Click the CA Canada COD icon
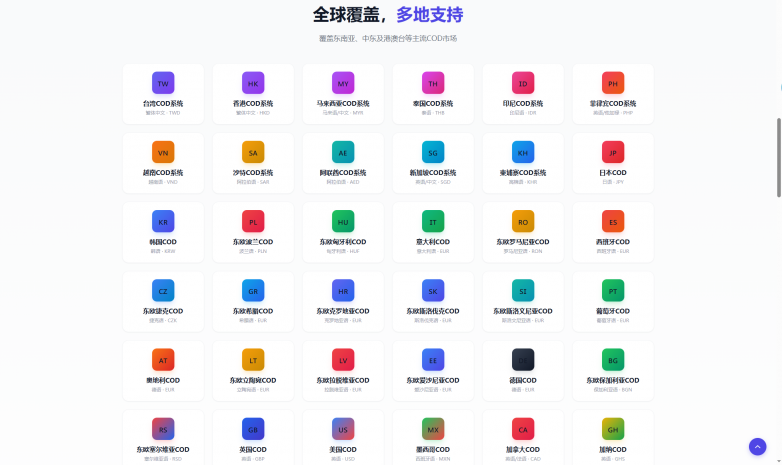 coord(523,429)
